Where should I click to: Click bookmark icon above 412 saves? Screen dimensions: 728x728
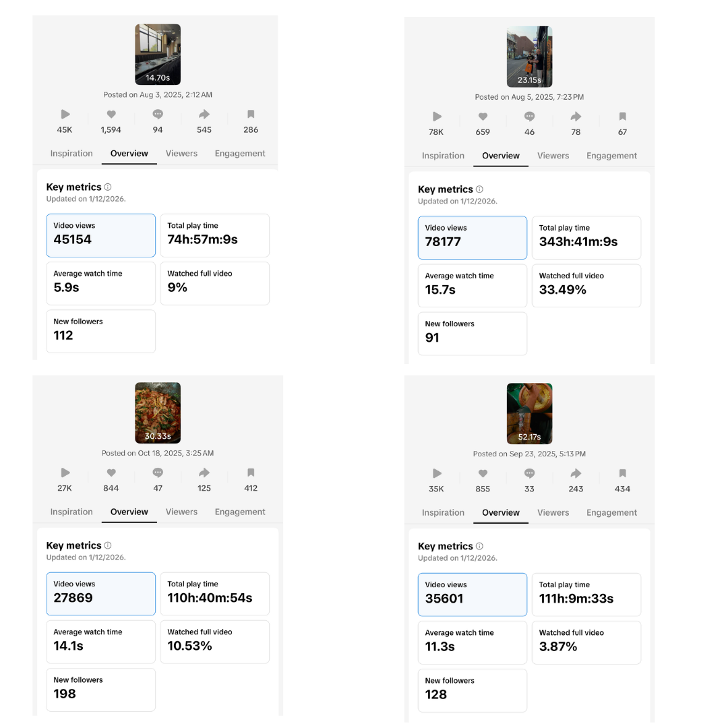pos(251,473)
